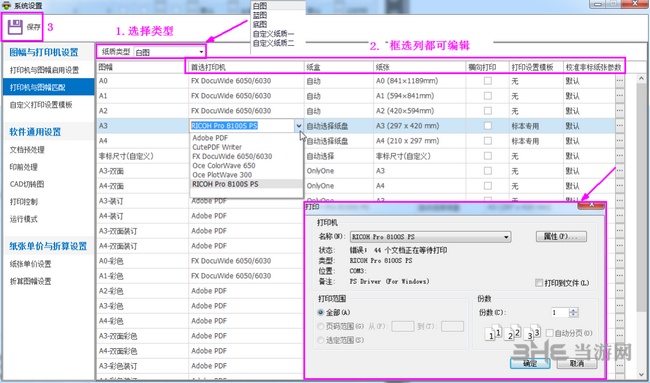
Task: Open 打印机与图幅启用设置 in sidebar
Action: coord(44,70)
